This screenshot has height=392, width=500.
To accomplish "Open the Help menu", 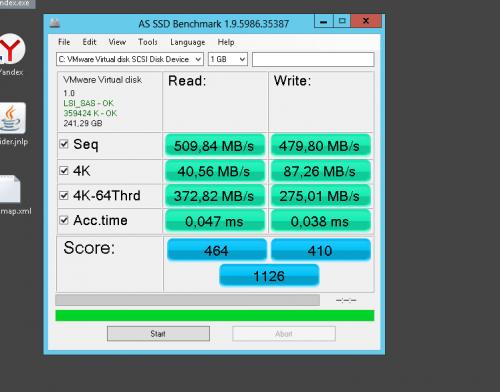I will [x=226, y=42].
